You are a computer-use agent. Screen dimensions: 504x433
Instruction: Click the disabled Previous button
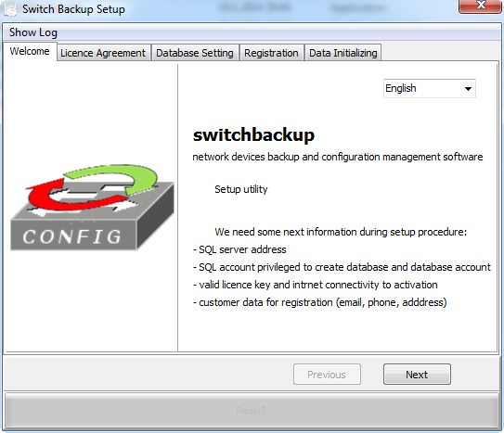[327, 375]
